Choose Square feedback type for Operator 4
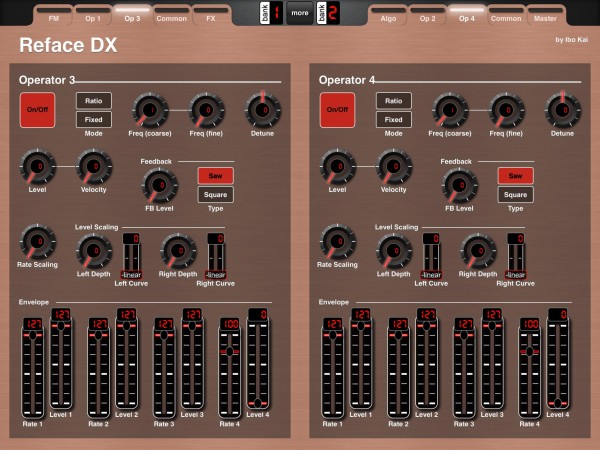This screenshot has width=600, height=450. (515, 194)
